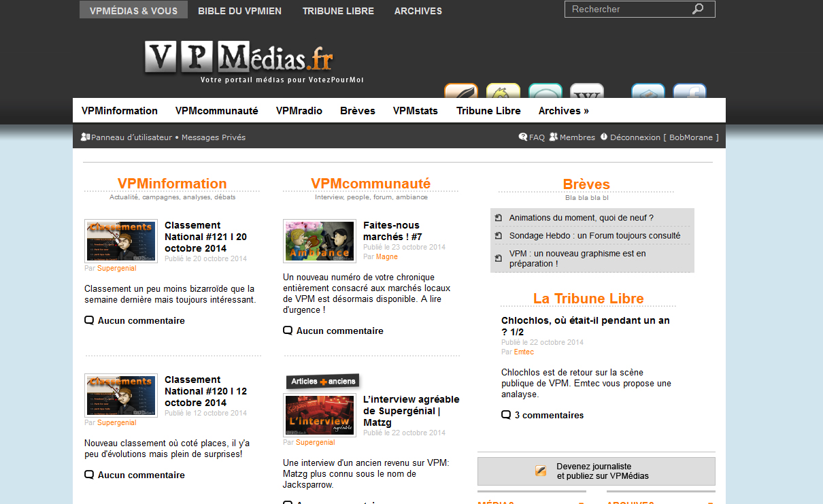This screenshot has width=823, height=504.
Task: Click the user panel person icon
Action: pyautogui.click(x=85, y=137)
